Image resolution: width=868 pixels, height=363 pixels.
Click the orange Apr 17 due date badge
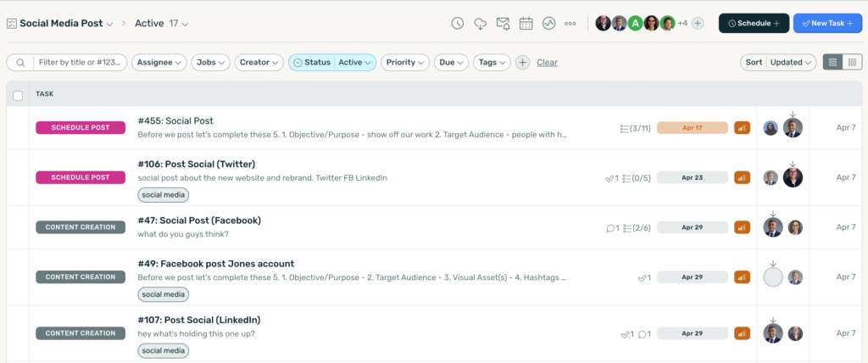pos(692,128)
